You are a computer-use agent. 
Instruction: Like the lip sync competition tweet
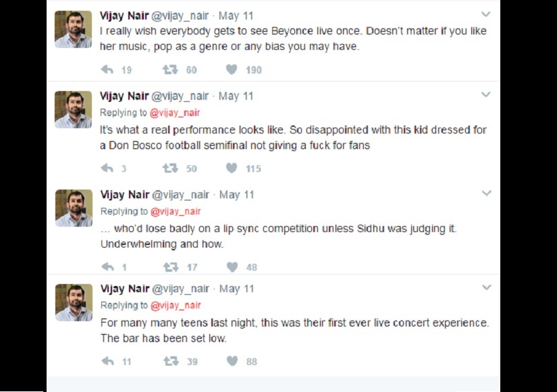tap(232, 267)
